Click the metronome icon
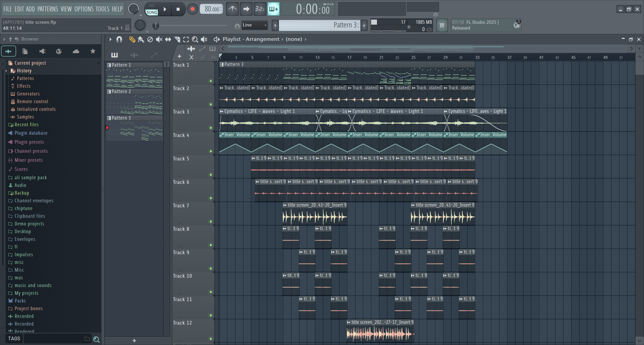Image resolution: width=644 pixels, height=345 pixels. coord(232,9)
